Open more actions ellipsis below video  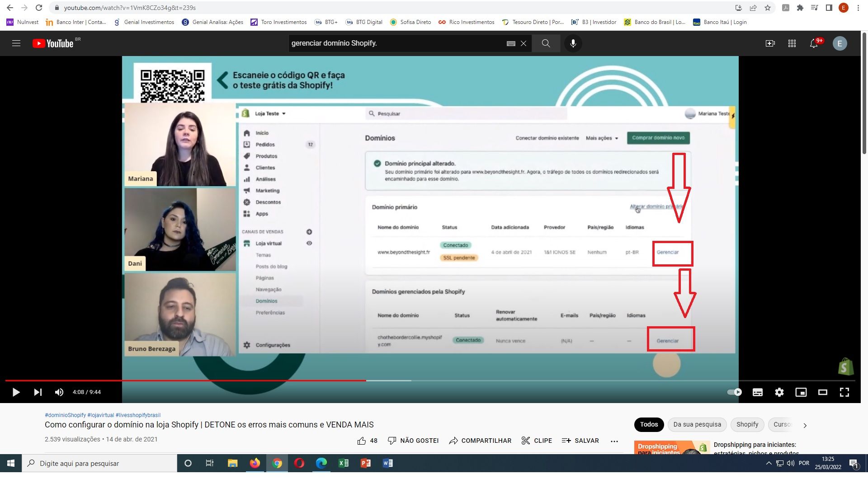point(614,441)
